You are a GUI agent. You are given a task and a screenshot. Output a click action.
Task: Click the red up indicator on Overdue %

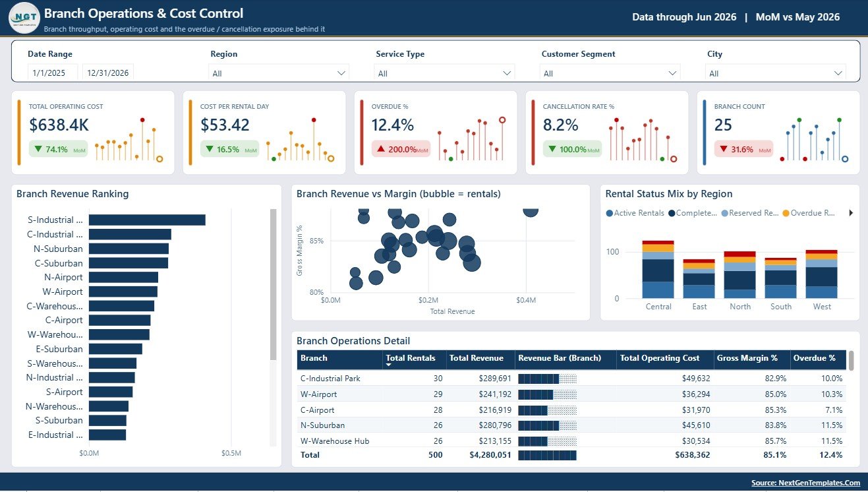380,149
